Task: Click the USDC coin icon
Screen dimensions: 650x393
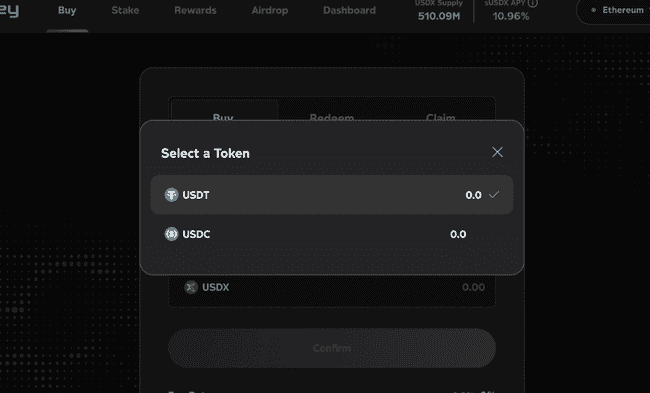Action: (x=171, y=234)
